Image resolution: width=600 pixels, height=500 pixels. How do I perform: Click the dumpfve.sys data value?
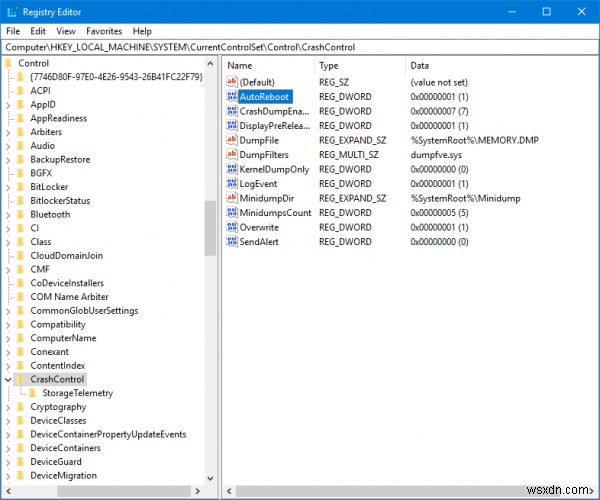click(436, 155)
